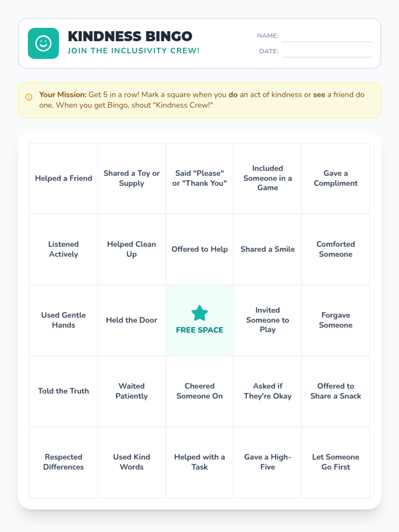Mark the Comforted Someone square
399x532 pixels.
click(336, 249)
